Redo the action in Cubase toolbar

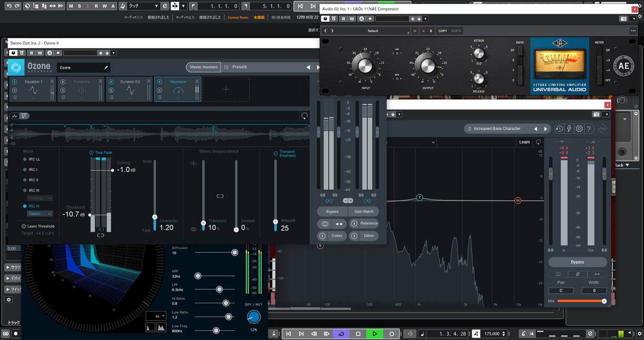[x=18, y=6]
